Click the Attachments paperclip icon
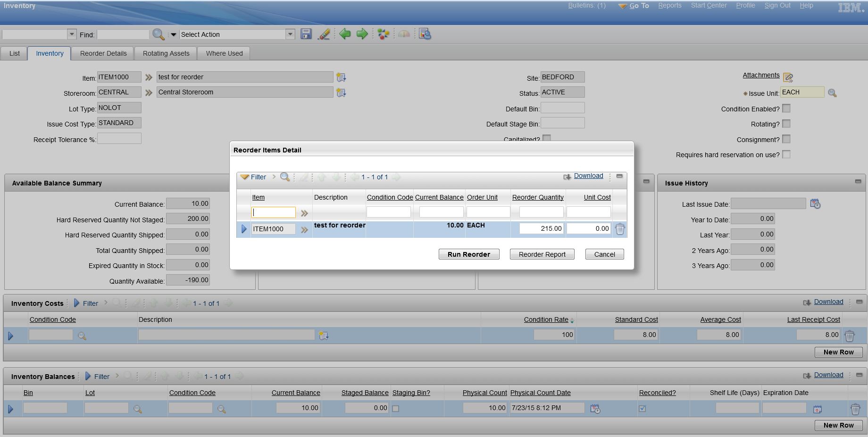Screen dimensions: 868x437 (788, 77)
